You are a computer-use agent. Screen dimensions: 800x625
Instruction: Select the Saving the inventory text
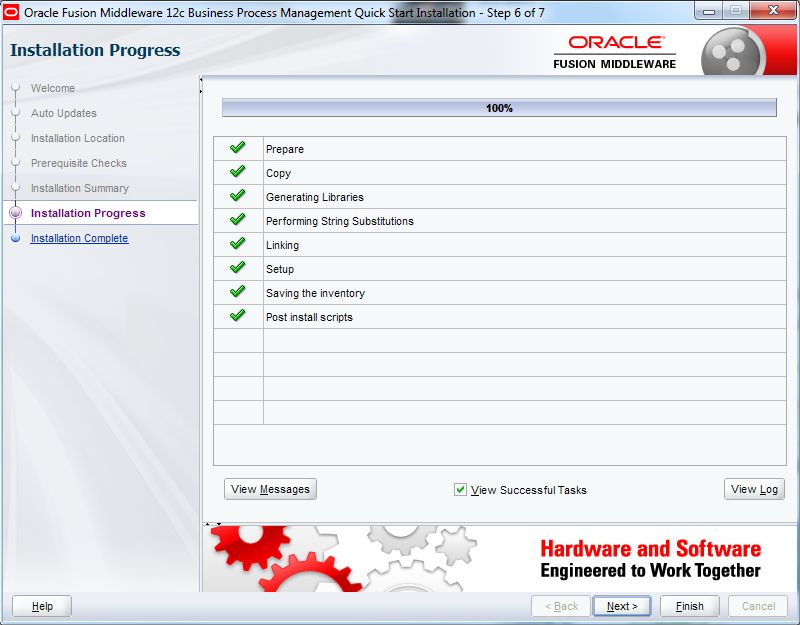tap(315, 293)
